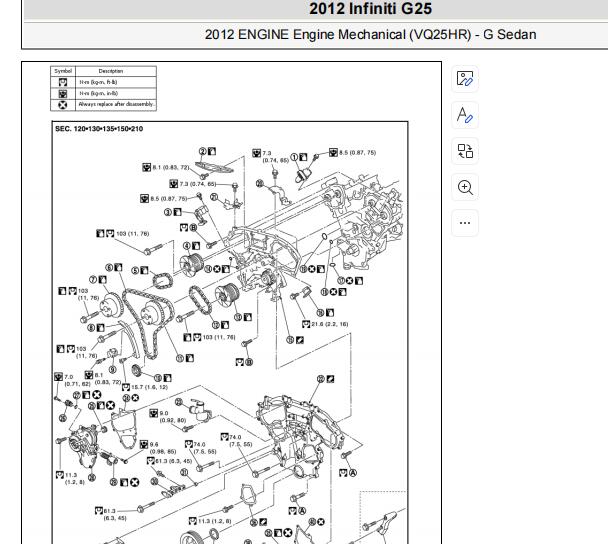Click the image annotate (picture with pen) icon
The image size is (608, 544).
(x=465, y=79)
